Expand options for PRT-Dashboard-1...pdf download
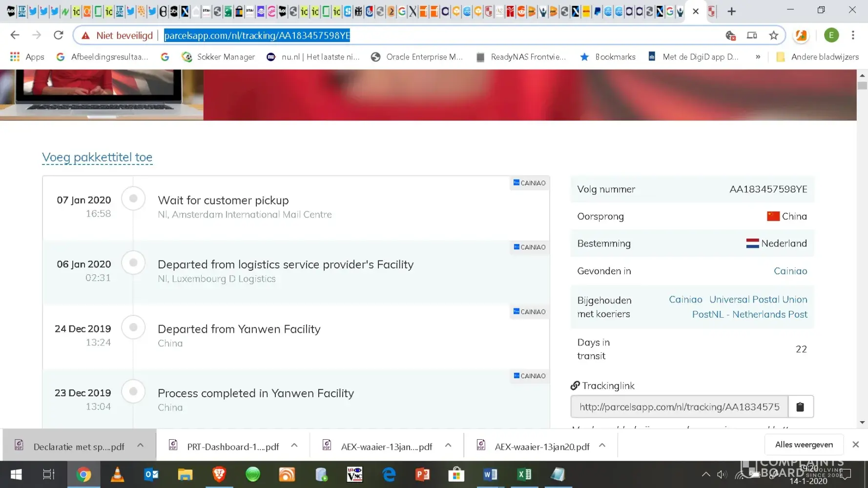The image size is (868, 488). pos(294,445)
